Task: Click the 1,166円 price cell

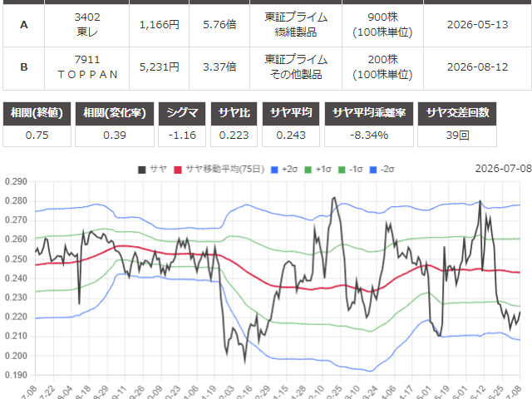Action: click(x=159, y=25)
